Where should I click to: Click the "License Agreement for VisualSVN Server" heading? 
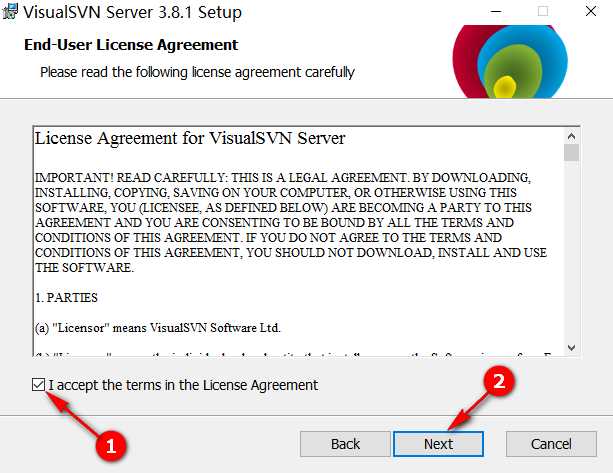point(190,138)
